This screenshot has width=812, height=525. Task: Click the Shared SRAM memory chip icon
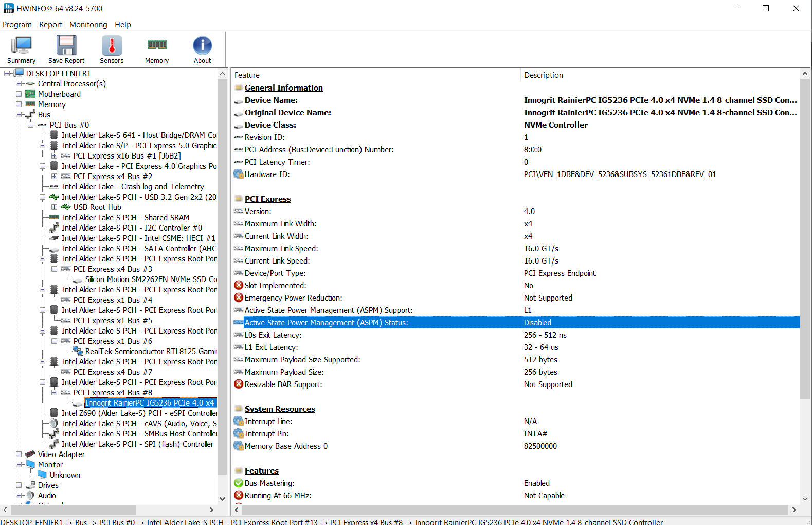[54, 217]
